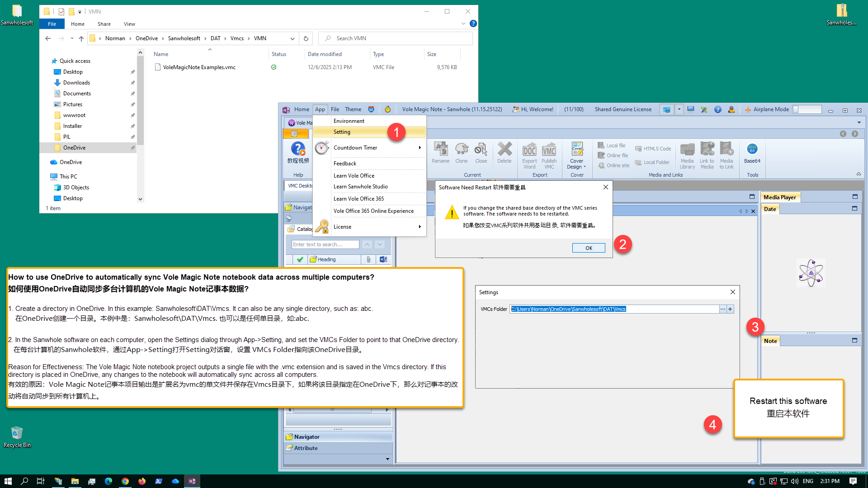
Task: Click the VMCs Folder path field
Action: 613,309
